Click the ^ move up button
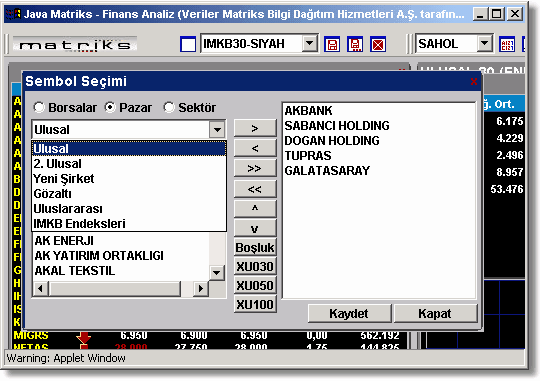 (x=255, y=209)
